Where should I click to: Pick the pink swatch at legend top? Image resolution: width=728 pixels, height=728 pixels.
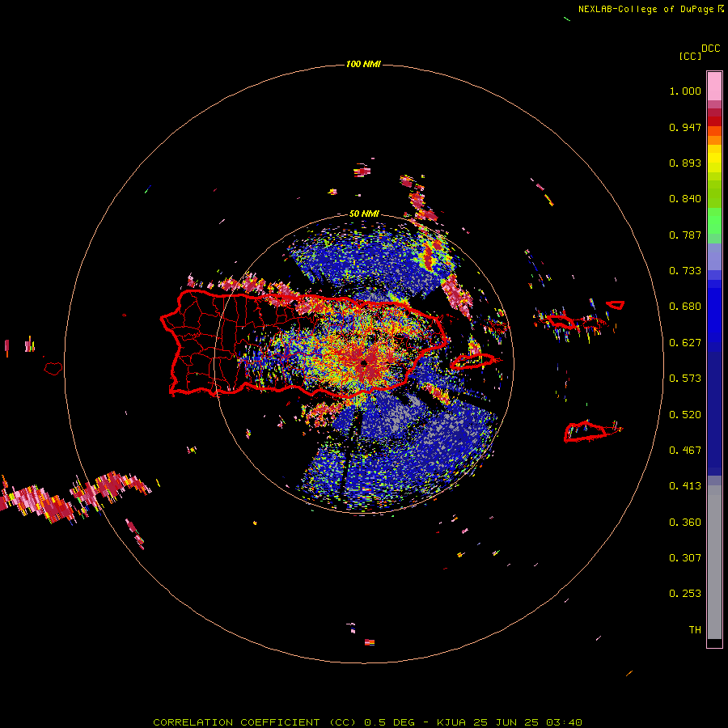tap(714, 86)
